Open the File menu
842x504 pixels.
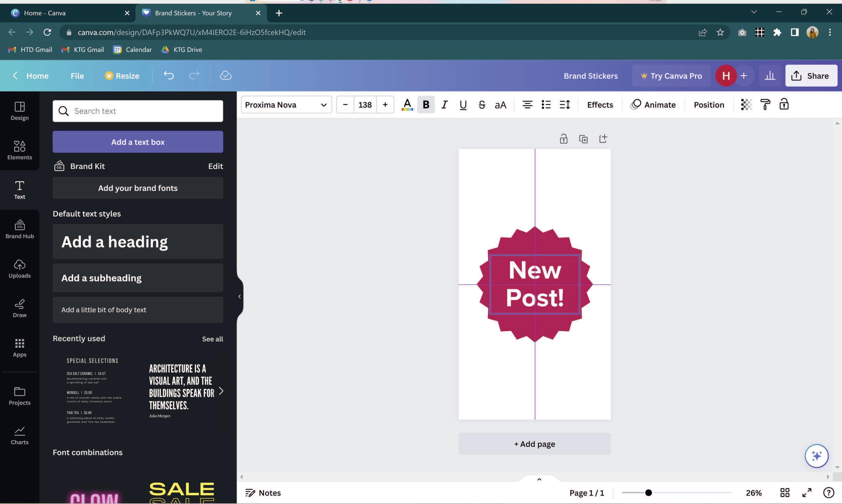tap(77, 76)
